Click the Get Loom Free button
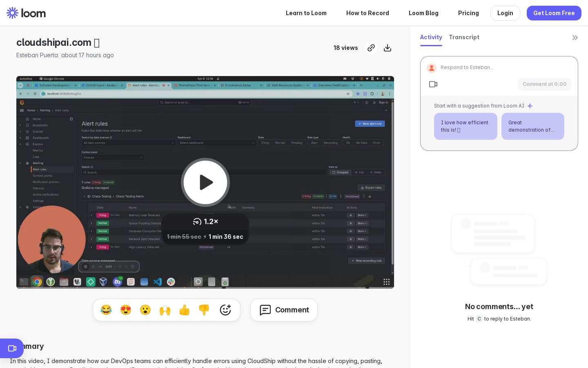This screenshot has height=368, width=588. click(554, 13)
